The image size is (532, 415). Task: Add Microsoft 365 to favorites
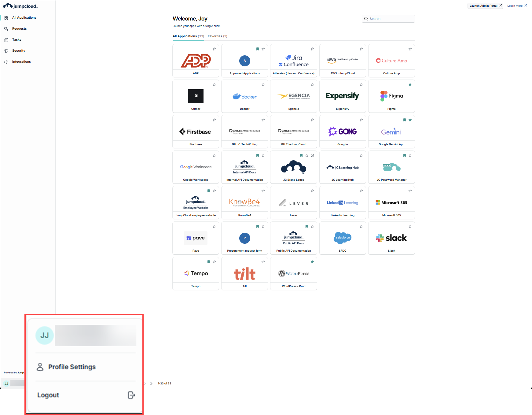coord(410,191)
